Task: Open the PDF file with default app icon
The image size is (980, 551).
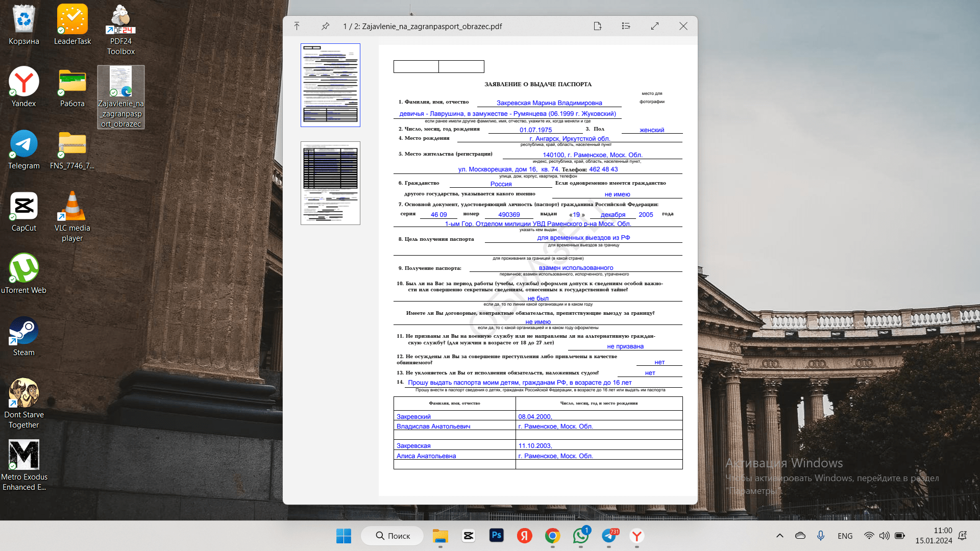Action: [598, 26]
